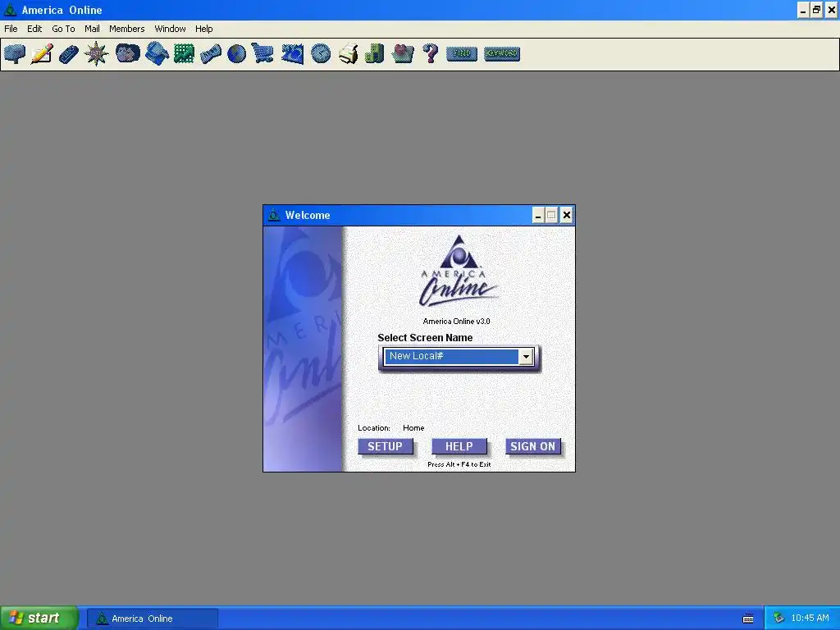Click the FIND toolbar button

[461, 53]
